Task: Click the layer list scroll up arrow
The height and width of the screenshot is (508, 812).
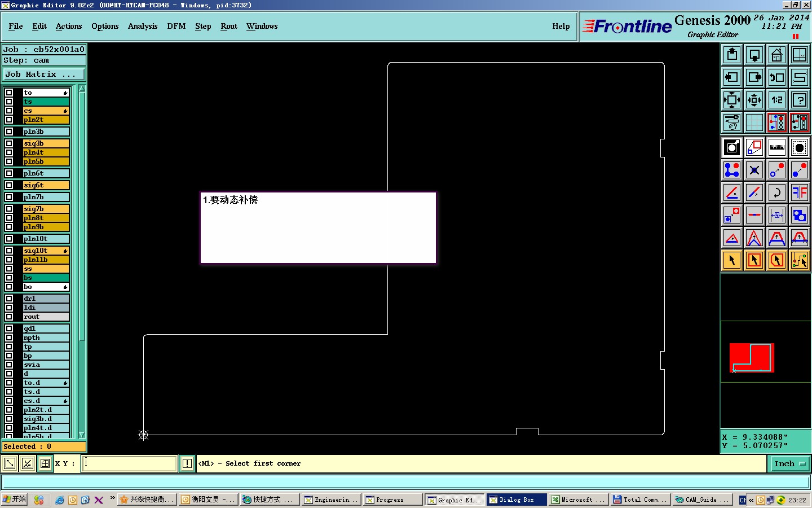Action: (82, 89)
